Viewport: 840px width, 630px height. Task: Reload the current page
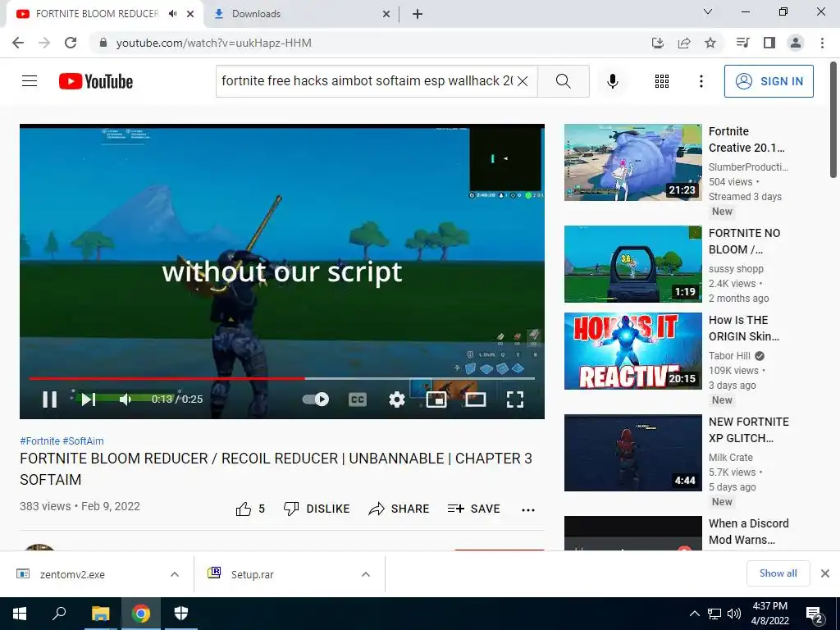point(71,43)
